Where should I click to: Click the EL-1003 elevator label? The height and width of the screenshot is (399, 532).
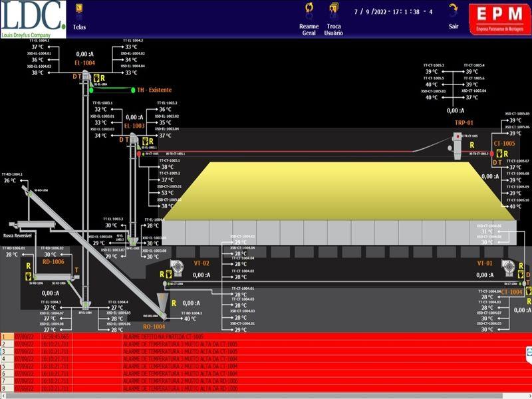(134, 125)
